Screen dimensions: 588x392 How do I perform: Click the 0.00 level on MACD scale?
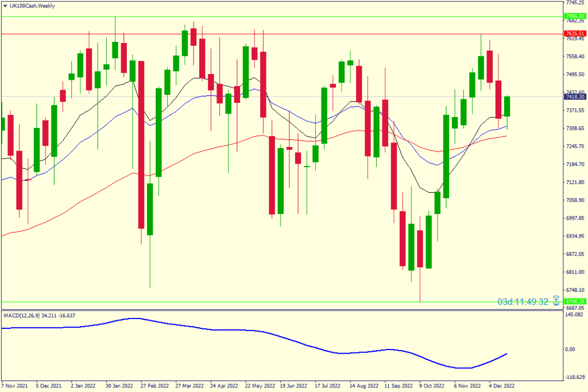pyautogui.click(x=571, y=349)
